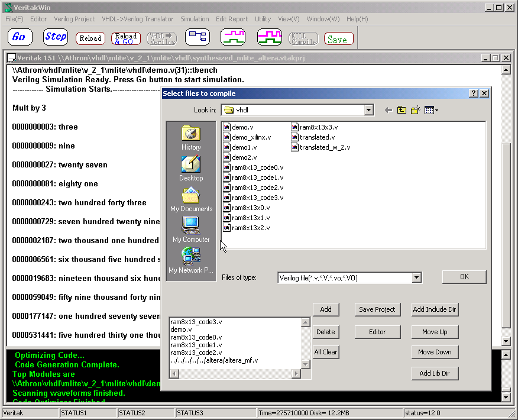Open the magenta-over-green waveform viewer icon
The width and height of the screenshot is (518, 420).
pyautogui.click(x=233, y=37)
